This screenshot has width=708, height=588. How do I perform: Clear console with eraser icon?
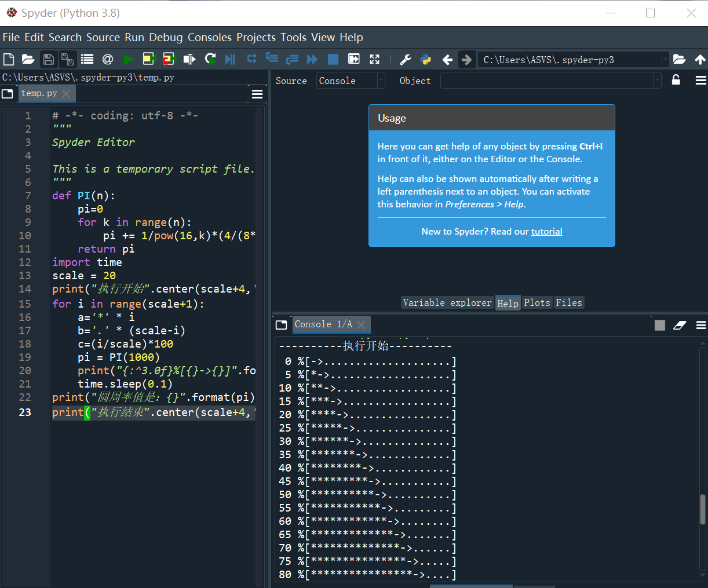click(680, 325)
